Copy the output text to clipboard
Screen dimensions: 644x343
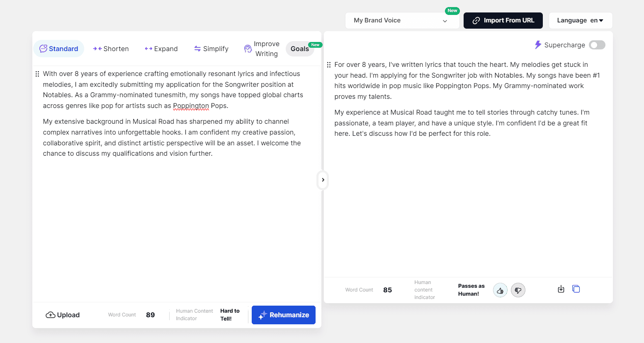(576, 289)
